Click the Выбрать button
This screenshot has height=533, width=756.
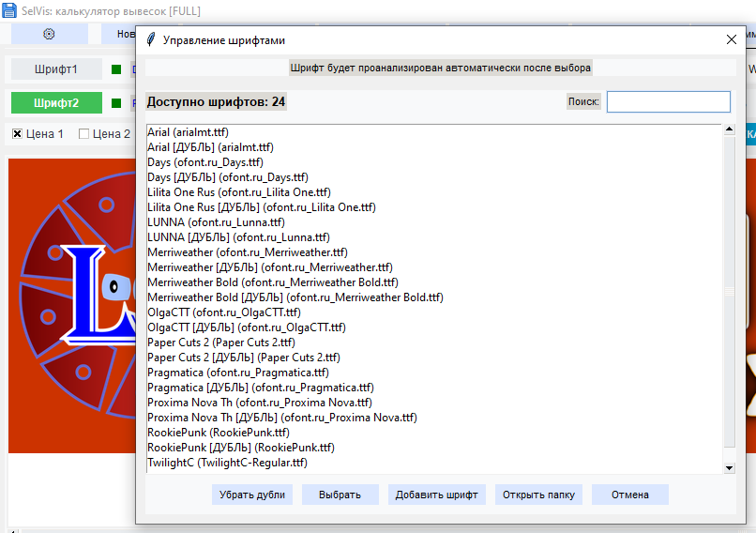point(340,495)
